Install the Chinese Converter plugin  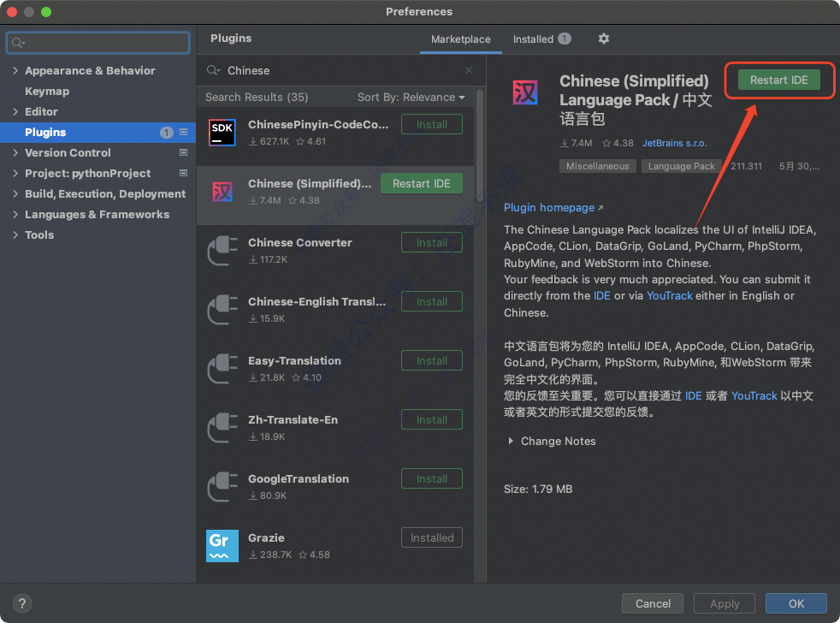tap(432, 242)
